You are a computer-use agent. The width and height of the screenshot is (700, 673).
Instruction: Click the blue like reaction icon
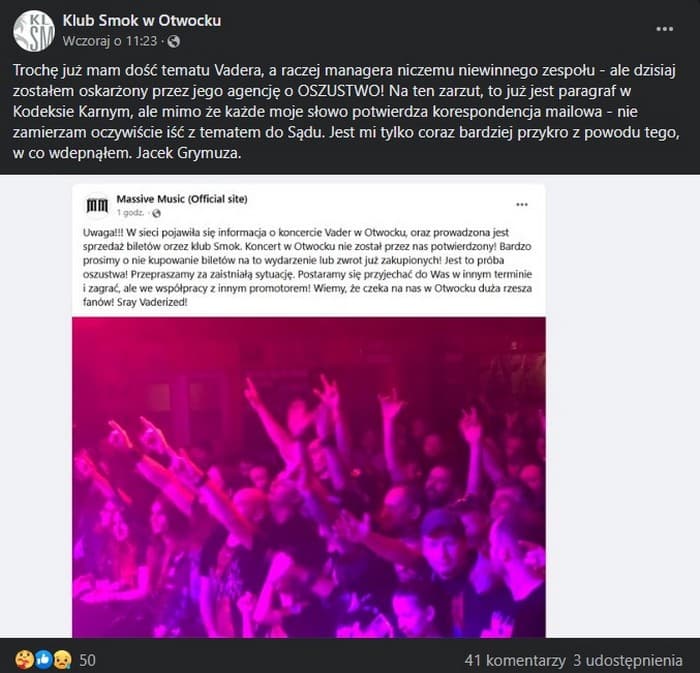tap(44, 660)
